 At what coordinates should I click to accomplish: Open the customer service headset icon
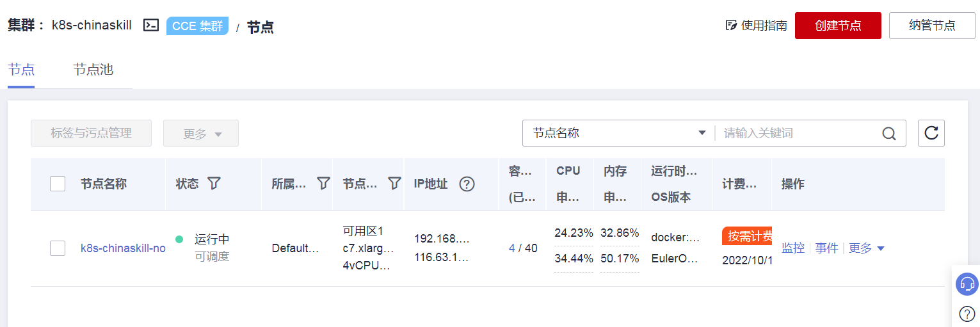click(x=967, y=284)
